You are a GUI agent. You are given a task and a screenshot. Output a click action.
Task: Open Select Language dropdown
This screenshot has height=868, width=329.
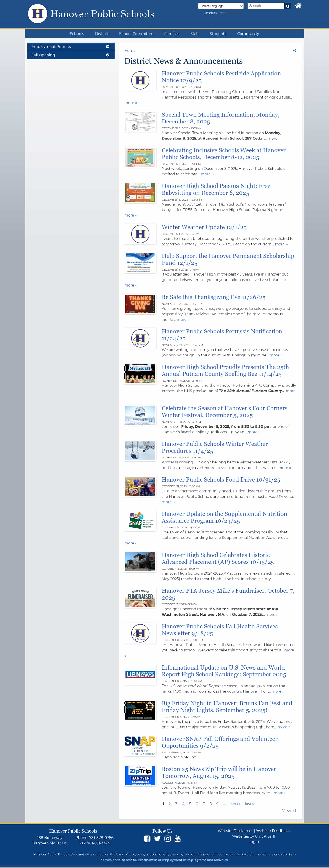tap(220, 6)
